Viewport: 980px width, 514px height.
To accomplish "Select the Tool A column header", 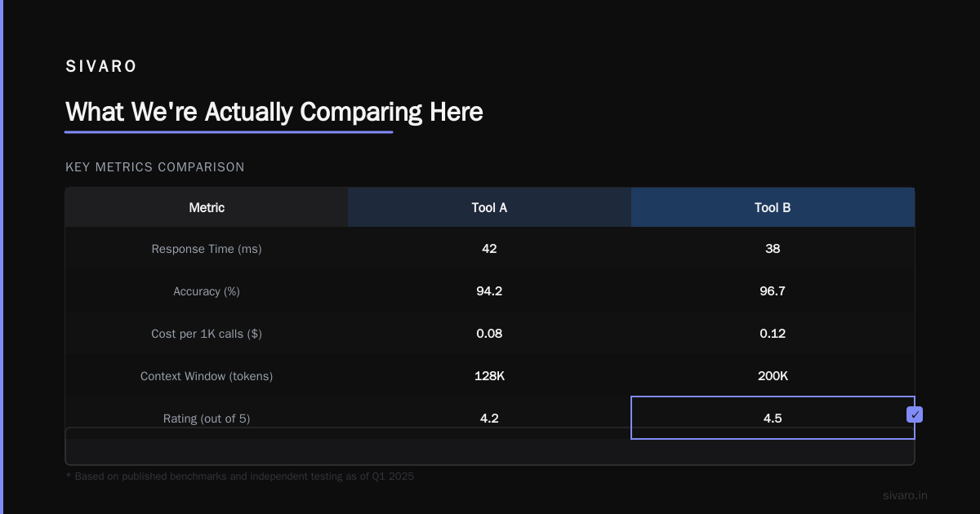I will point(489,207).
